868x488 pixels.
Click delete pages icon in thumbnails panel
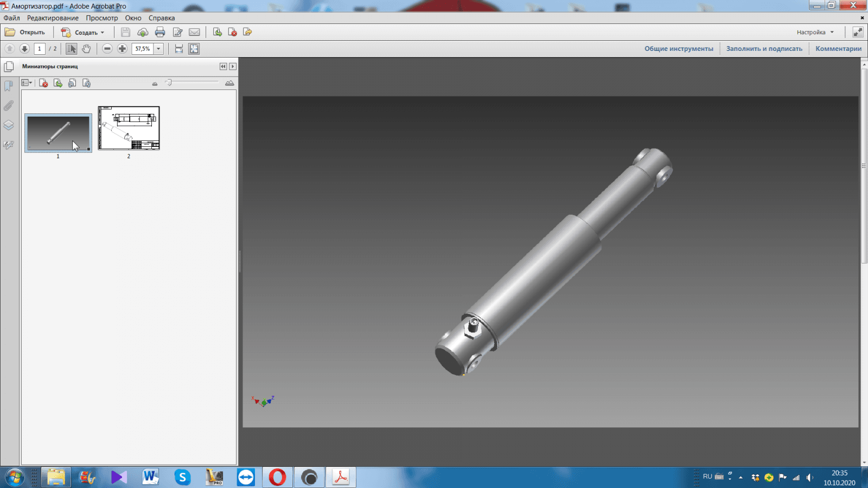tap(43, 83)
